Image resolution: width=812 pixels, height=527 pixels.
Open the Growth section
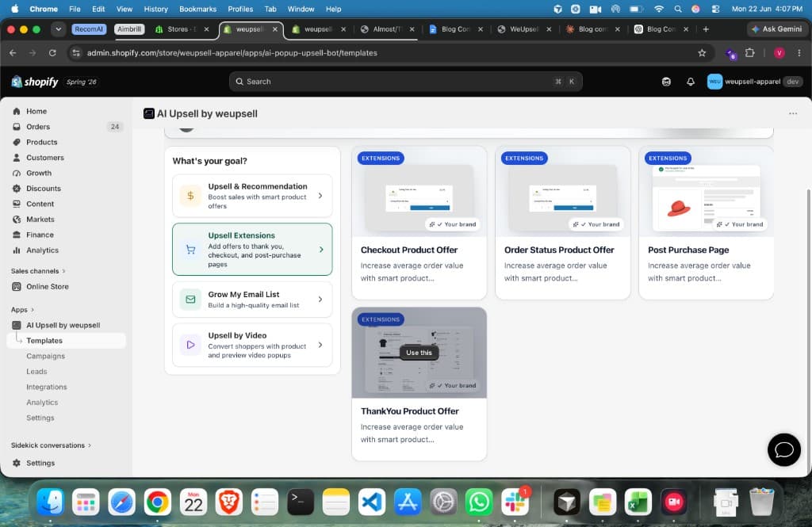coord(39,174)
